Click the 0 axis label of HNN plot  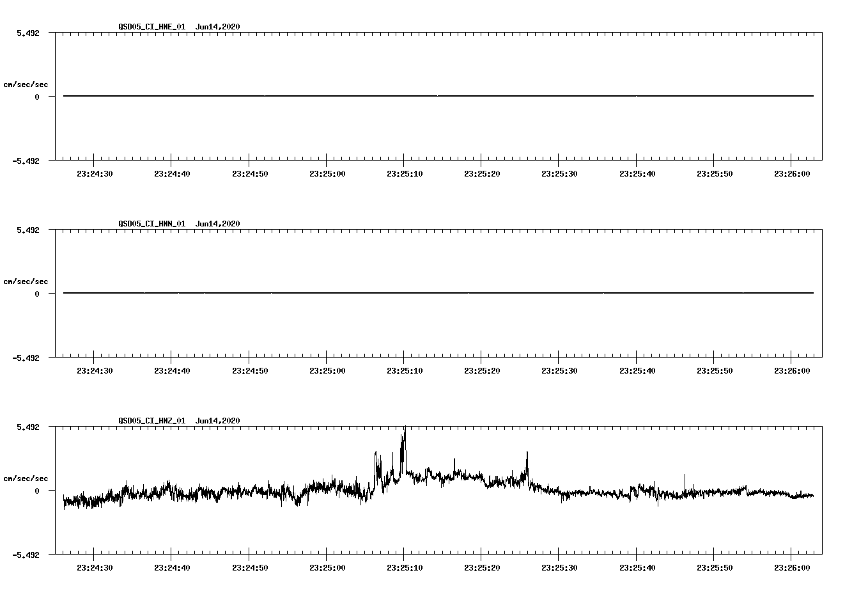(x=37, y=294)
